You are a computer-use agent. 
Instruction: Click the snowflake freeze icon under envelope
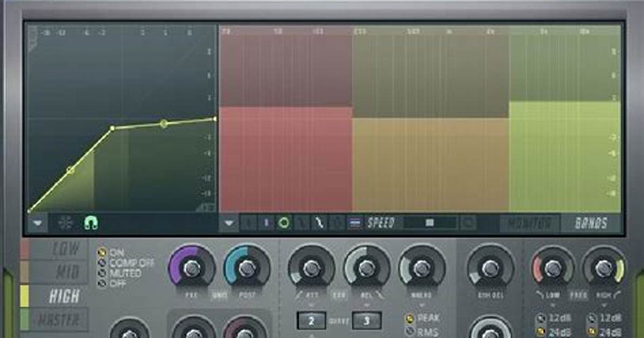click(x=65, y=223)
